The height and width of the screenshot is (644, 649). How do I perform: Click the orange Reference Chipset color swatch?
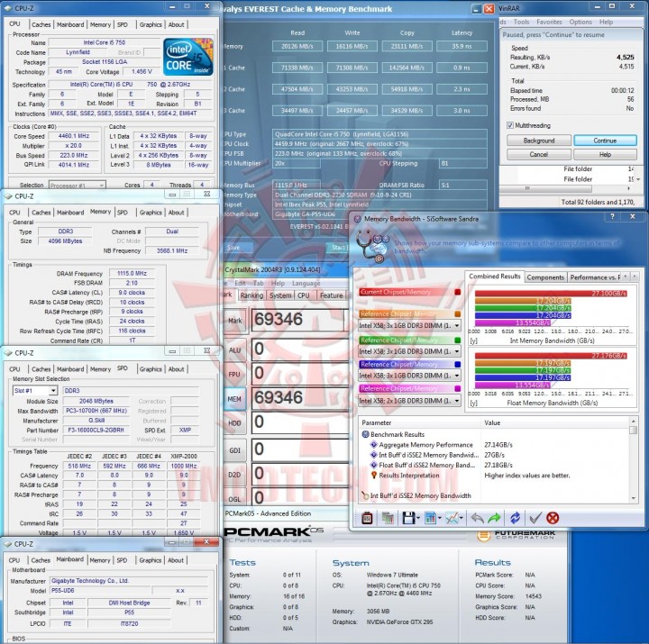(457, 314)
